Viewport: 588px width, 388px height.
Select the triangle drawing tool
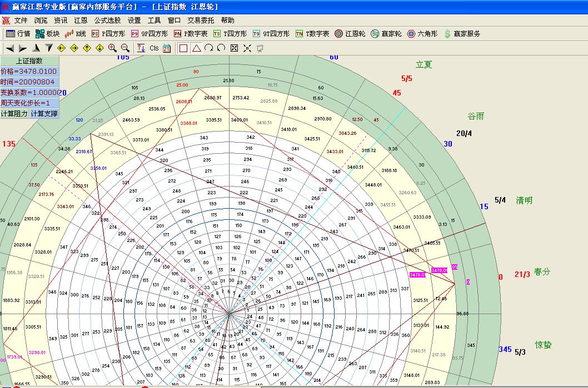196,48
